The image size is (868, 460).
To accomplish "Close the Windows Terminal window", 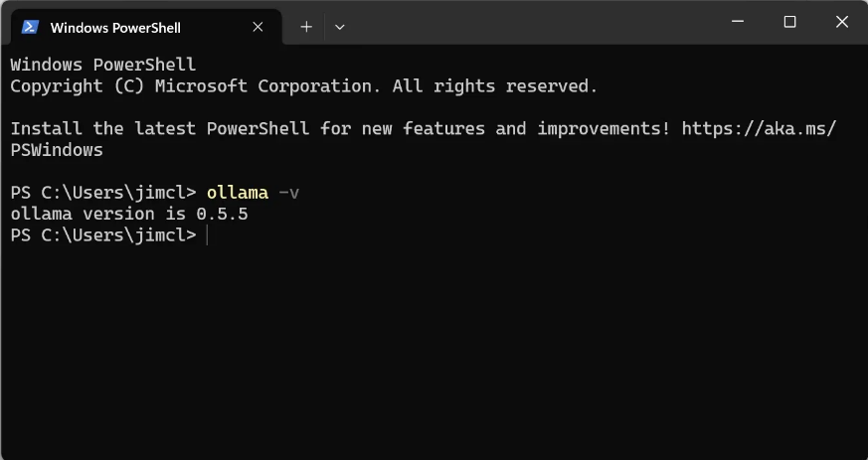I will (x=842, y=22).
